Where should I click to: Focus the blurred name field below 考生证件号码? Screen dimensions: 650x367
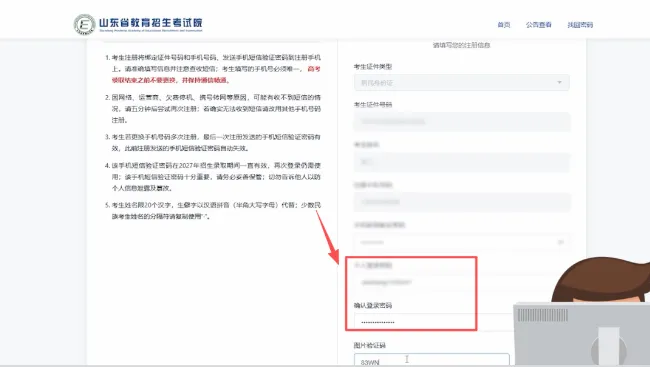[x=461, y=162]
